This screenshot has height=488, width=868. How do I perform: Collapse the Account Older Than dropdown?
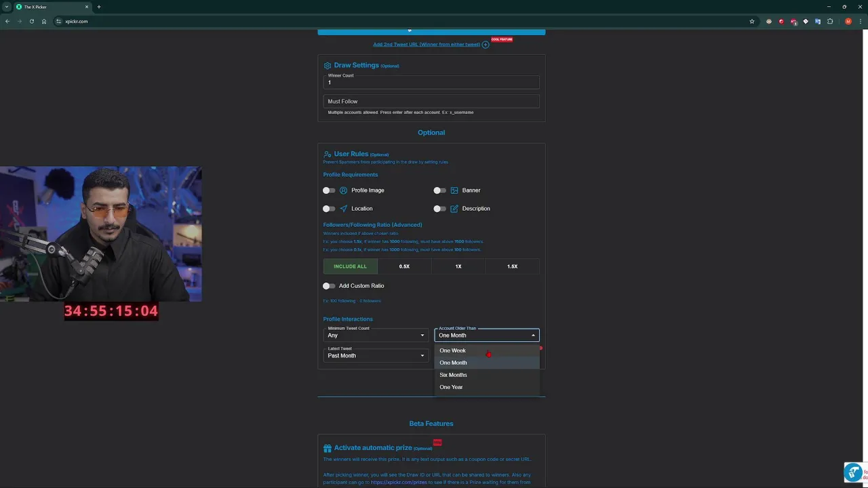click(487, 335)
